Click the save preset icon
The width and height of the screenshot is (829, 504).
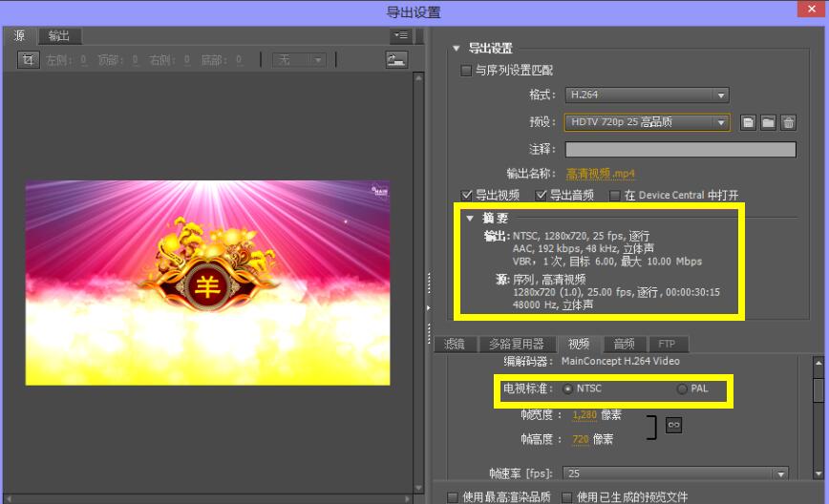click(x=748, y=122)
